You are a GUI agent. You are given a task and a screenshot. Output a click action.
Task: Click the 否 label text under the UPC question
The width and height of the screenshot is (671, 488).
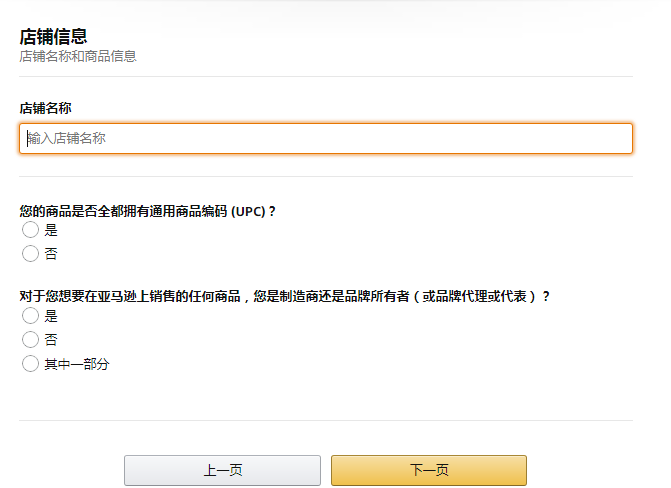click(x=51, y=254)
